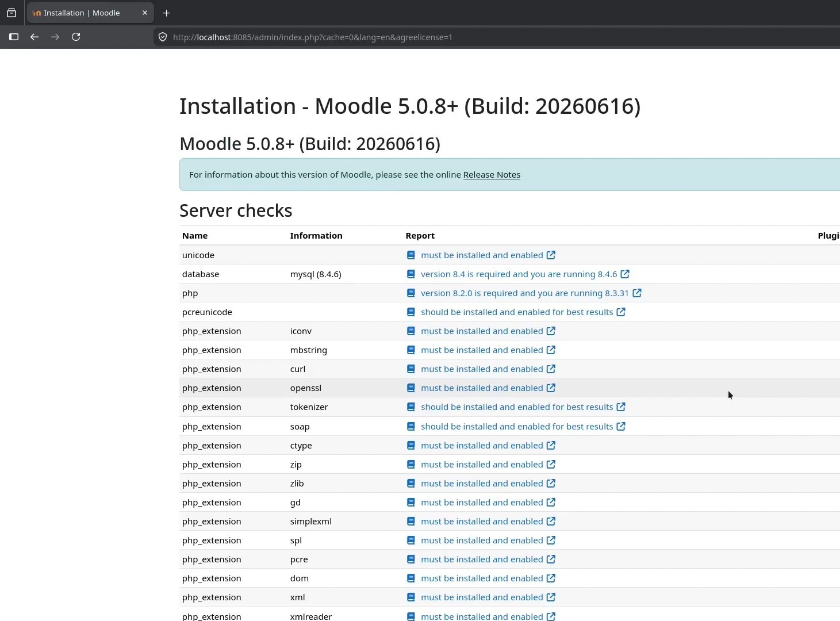
Task: Click the 'Information' column header
Action: click(x=316, y=236)
